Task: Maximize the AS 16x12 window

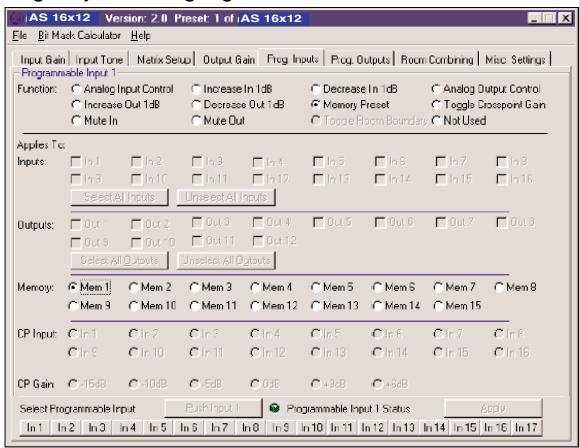Action: point(549,18)
